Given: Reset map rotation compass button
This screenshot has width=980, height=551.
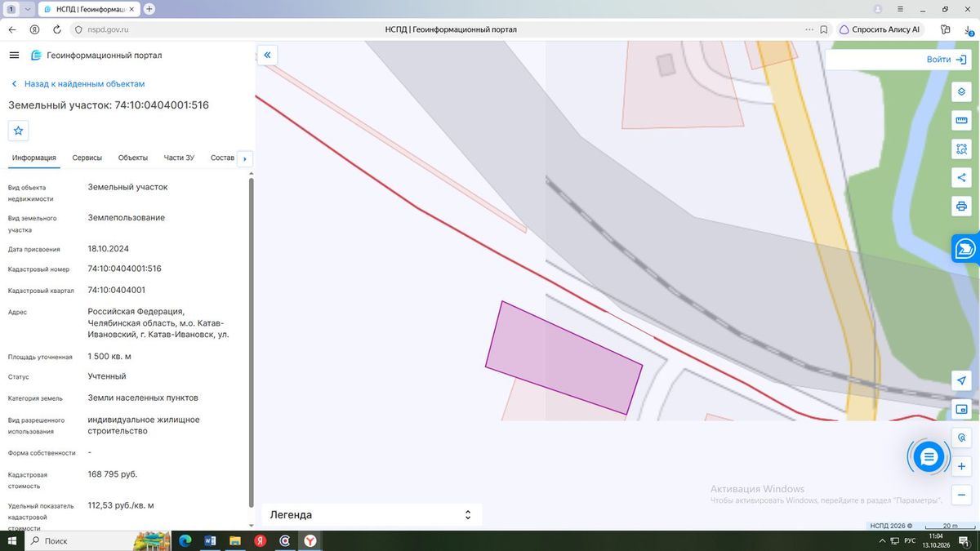Looking at the screenshot, I should tap(961, 438).
